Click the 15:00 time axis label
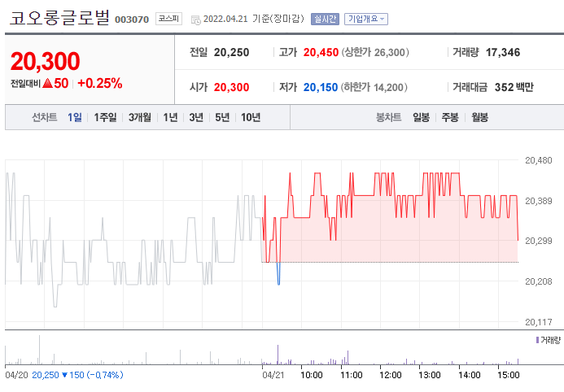 point(509,375)
